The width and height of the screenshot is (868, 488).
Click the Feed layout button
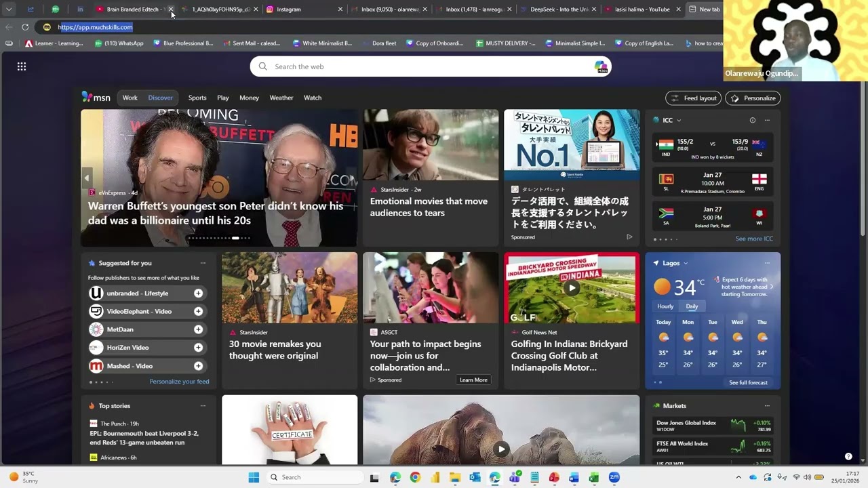pyautogui.click(x=693, y=98)
